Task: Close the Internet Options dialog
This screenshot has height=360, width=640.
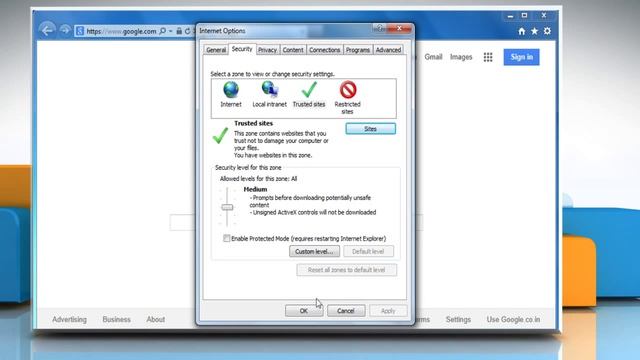Action: point(399,28)
